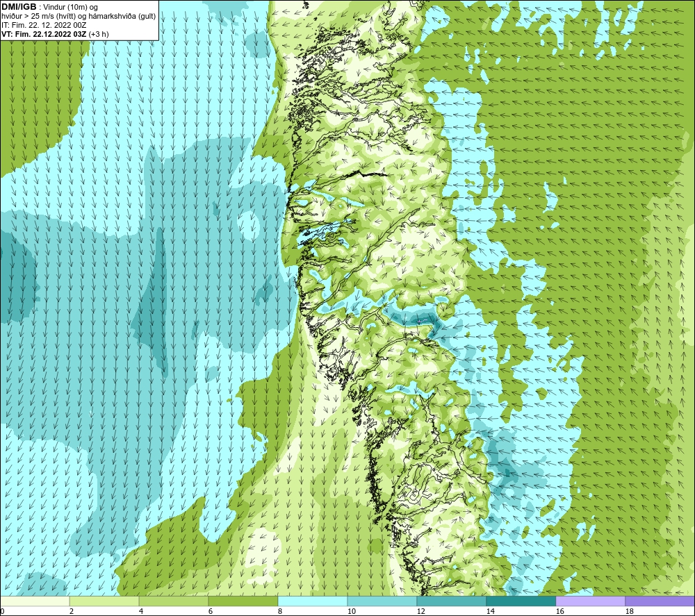Click the legend scale label '12'
This screenshot has height=616, width=695.
point(420,612)
